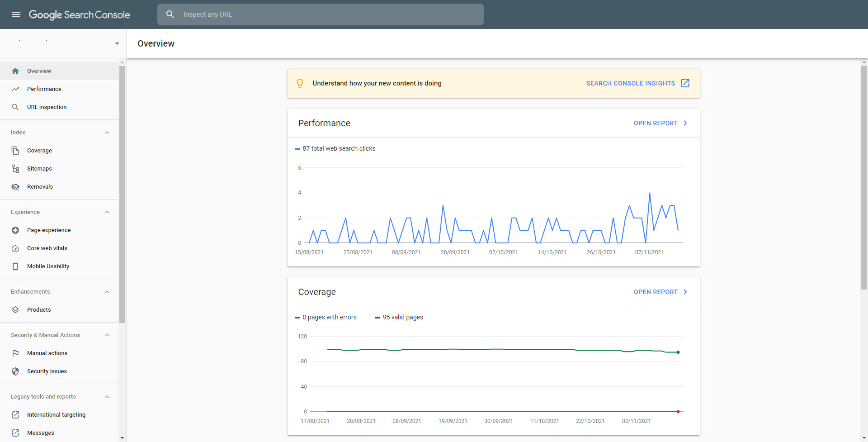Open Security issues page
Screen dimensions: 868x442
(x=59, y=371)
